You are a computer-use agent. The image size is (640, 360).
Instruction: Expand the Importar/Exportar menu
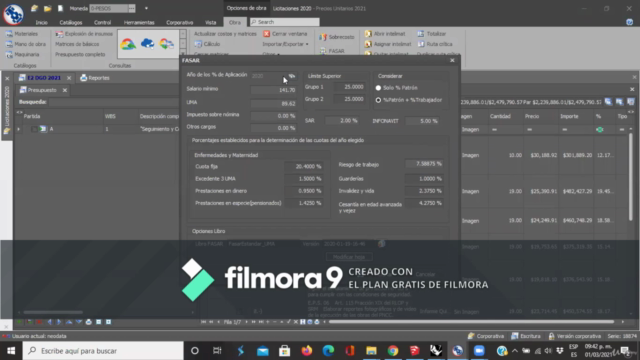point(285,44)
